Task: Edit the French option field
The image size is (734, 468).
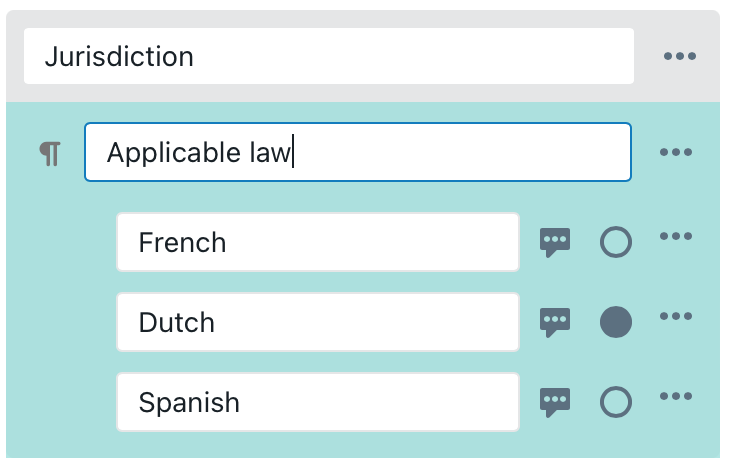Action: 318,242
